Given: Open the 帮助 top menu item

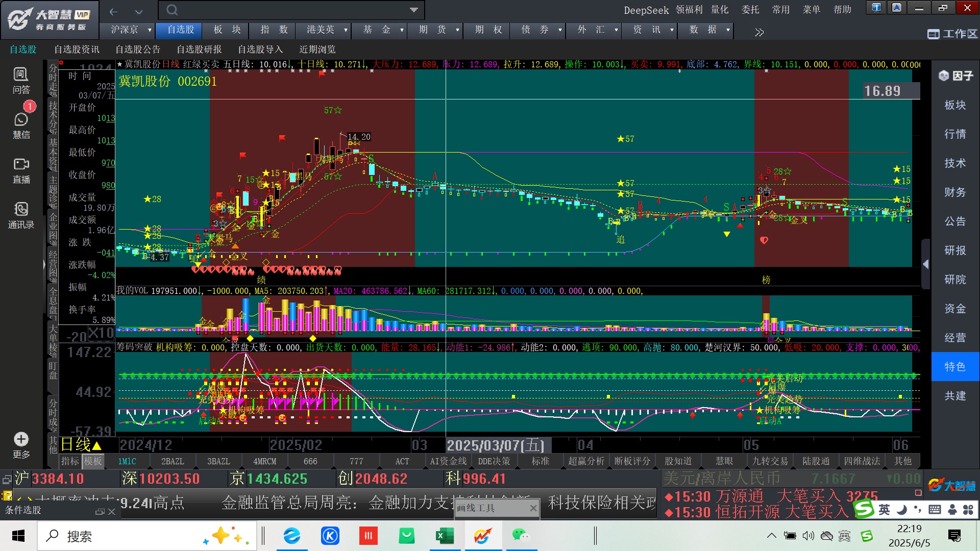Looking at the screenshot, I should pos(842,10).
